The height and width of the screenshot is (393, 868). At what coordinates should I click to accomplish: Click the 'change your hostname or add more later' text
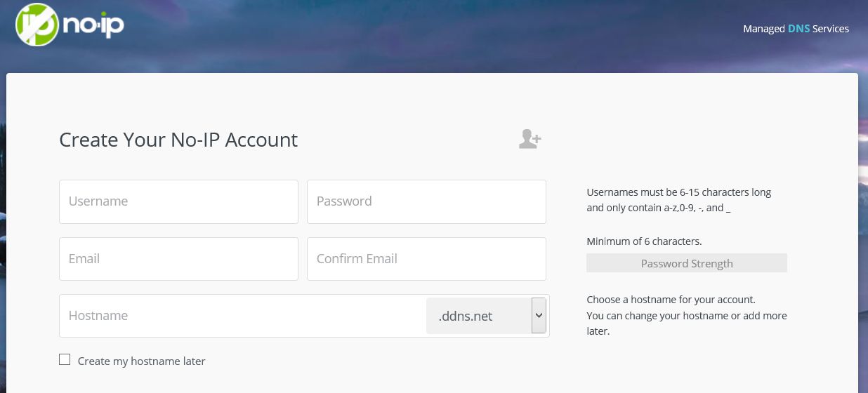point(686,323)
